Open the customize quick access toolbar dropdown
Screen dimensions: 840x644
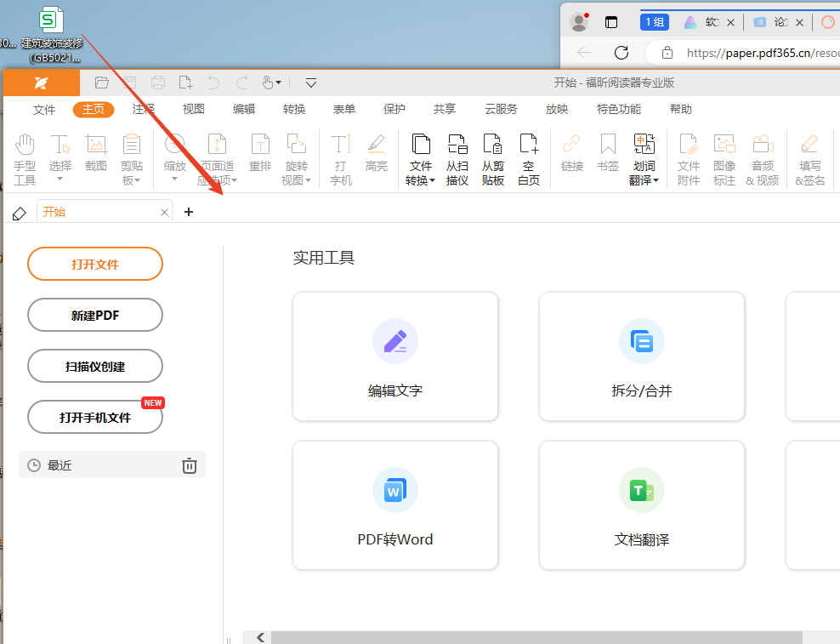point(311,83)
